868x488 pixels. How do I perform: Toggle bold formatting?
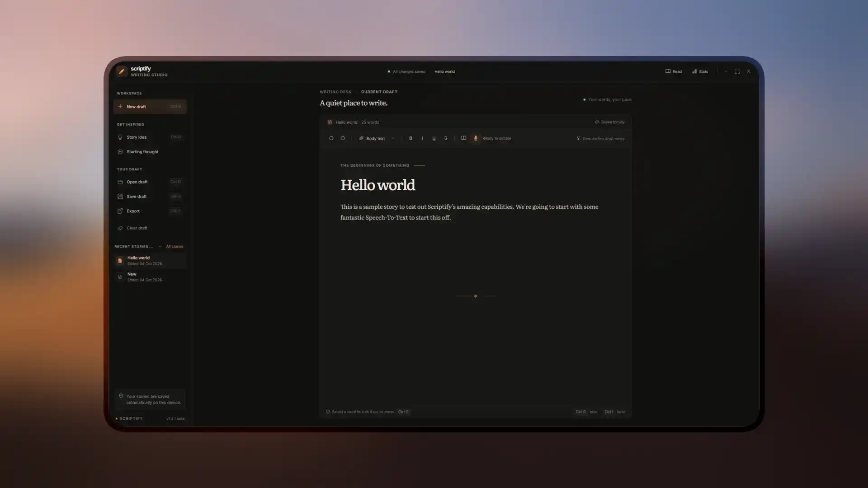[410, 138]
